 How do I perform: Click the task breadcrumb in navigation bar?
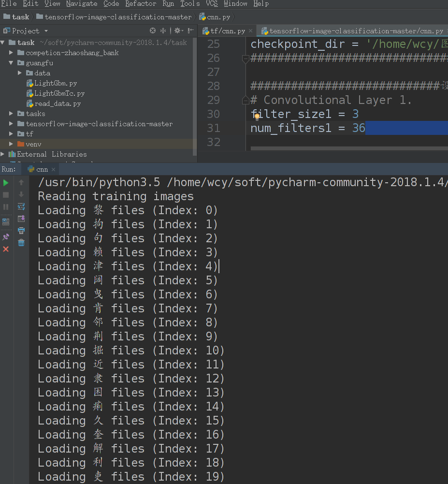tap(16, 17)
